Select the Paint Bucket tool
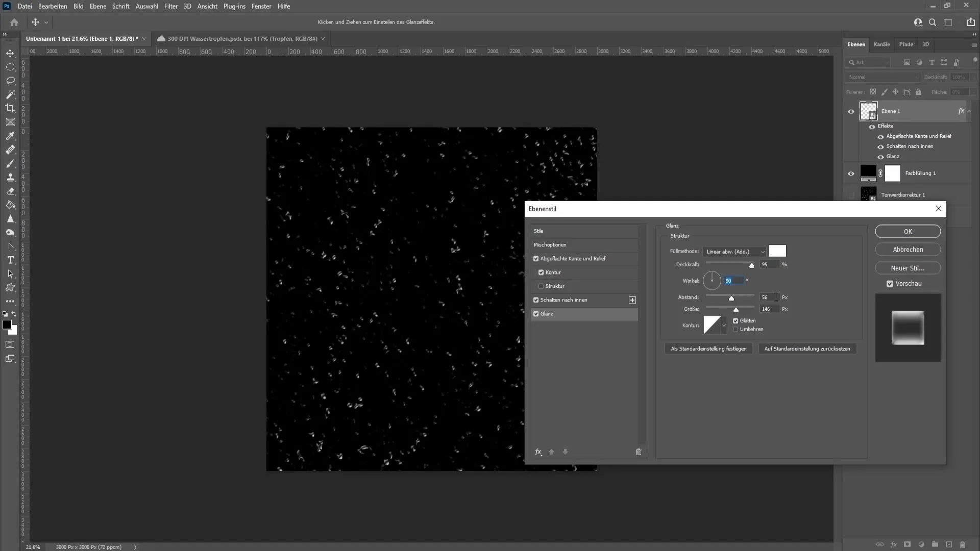 pos(10,205)
